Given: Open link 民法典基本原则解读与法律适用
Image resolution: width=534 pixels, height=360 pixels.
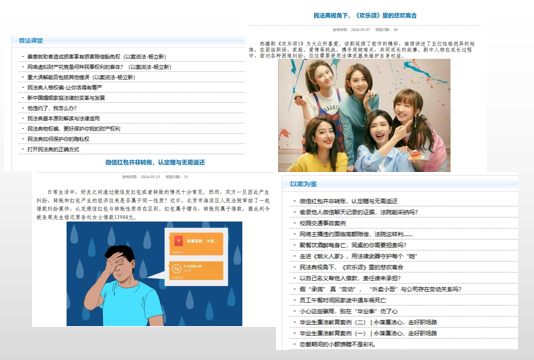Looking at the screenshot, I should (64, 118).
